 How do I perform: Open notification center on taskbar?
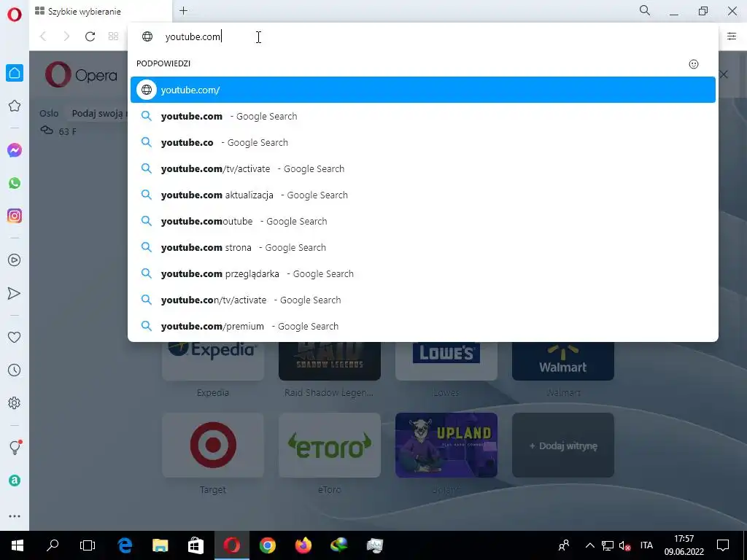click(723, 545)
